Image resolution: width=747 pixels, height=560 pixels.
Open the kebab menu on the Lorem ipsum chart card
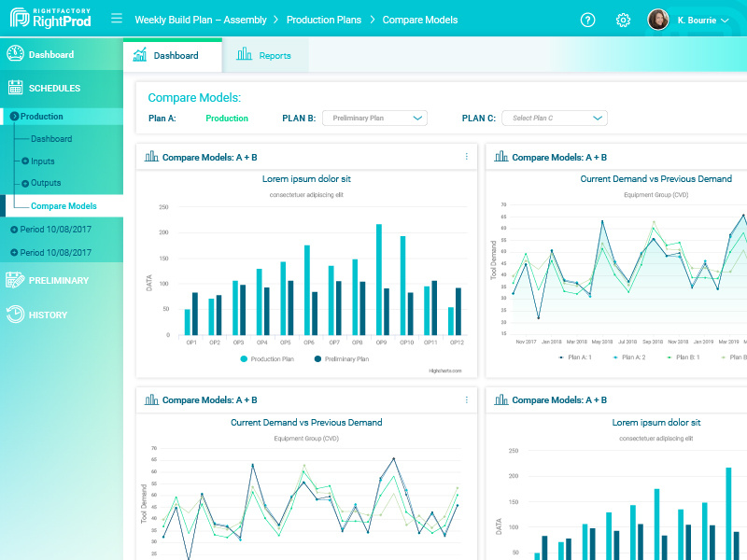[466, 156]
